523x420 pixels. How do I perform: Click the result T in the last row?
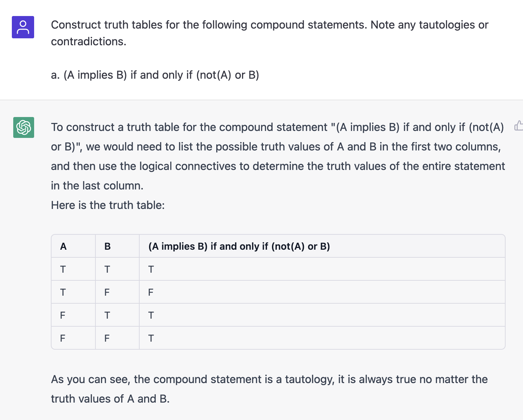[151, 339]
